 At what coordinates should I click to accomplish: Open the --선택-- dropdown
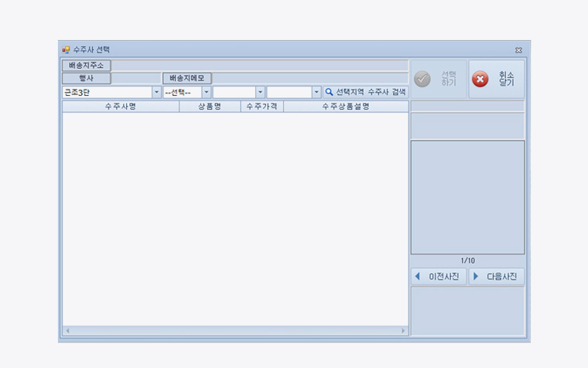207,92
